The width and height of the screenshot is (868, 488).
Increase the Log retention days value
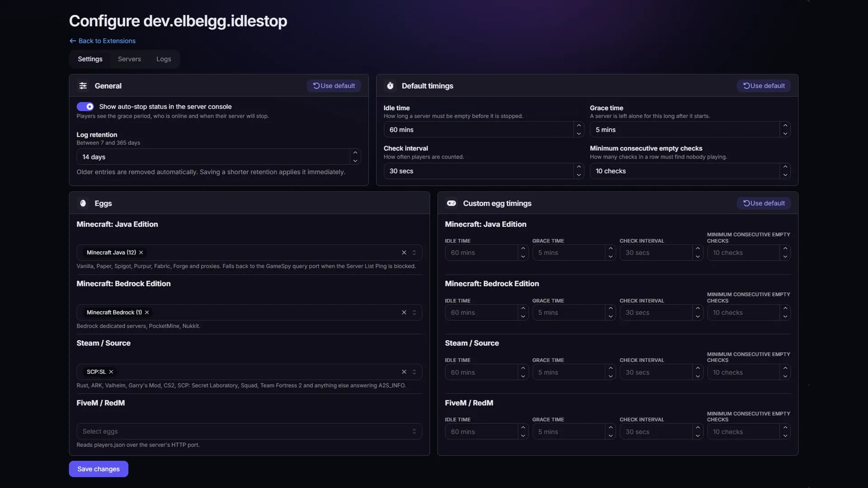pyautogui.click(x=355, y=153)
